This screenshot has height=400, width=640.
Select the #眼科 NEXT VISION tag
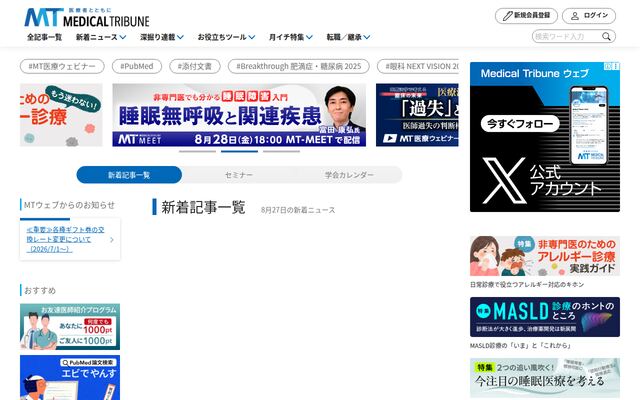pos(418,66)
